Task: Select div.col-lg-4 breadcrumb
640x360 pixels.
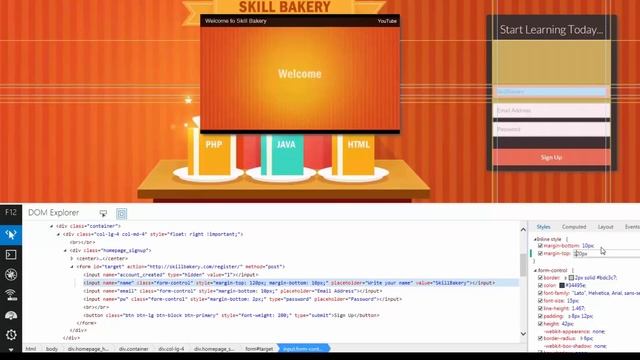Action: (x=171, y=349)
